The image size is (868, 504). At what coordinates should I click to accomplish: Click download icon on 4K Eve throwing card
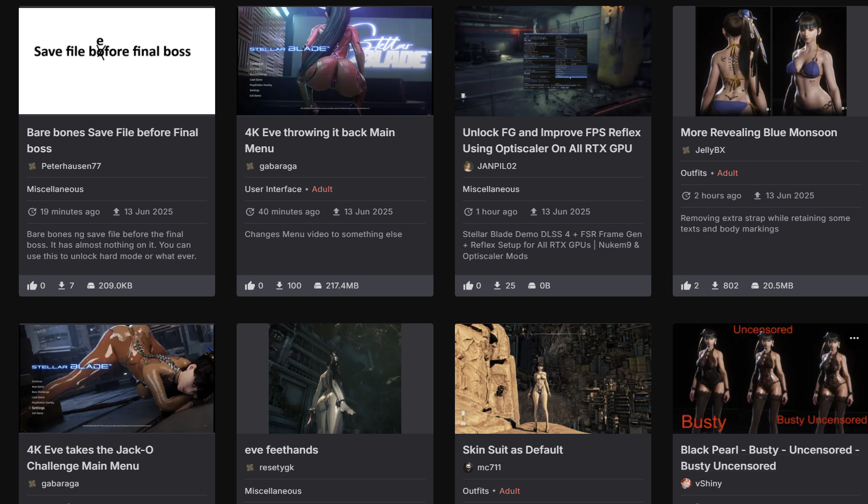point(279,286)
